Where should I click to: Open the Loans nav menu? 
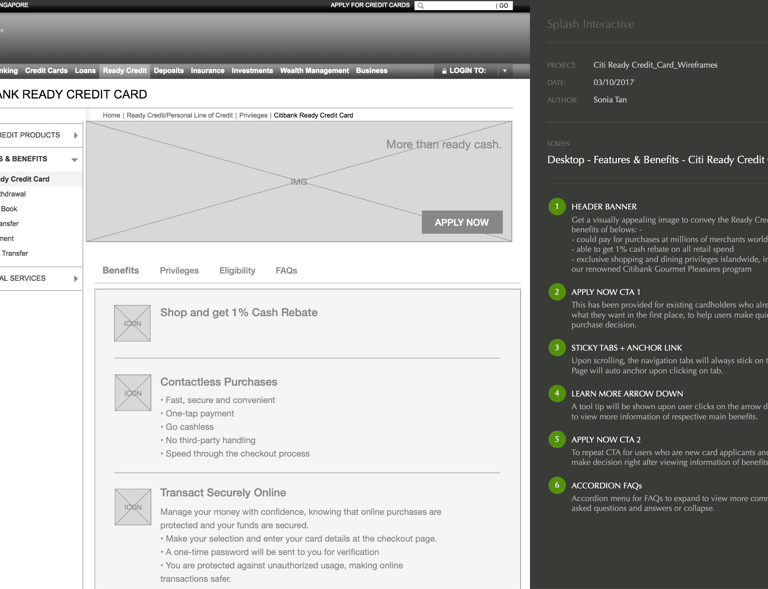[x=85, y=71]
